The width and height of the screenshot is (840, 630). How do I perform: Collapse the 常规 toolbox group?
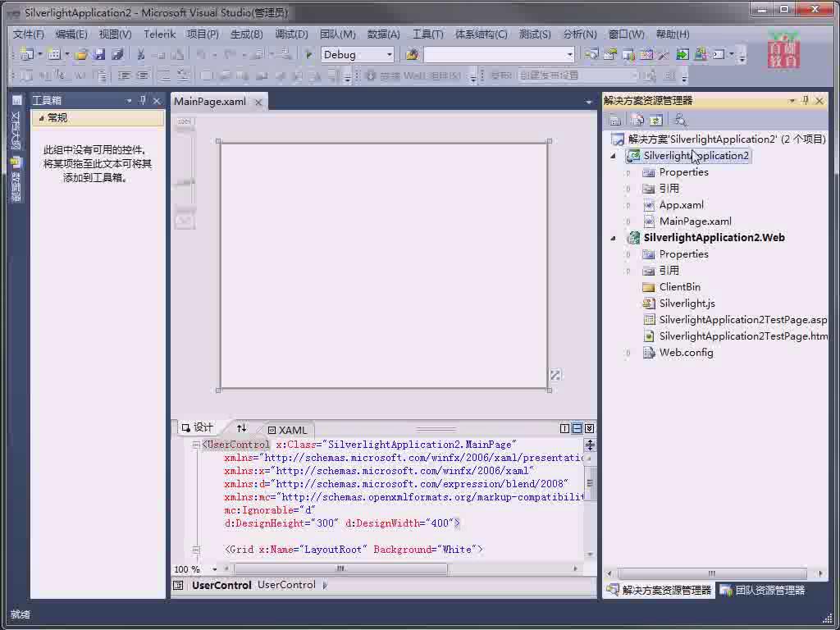(x=41, y=118)
